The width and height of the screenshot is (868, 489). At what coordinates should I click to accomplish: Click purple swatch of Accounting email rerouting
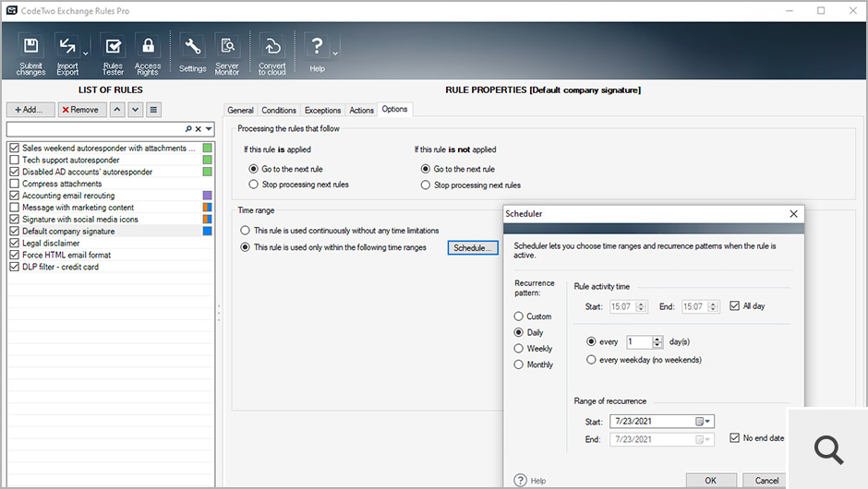207,196
